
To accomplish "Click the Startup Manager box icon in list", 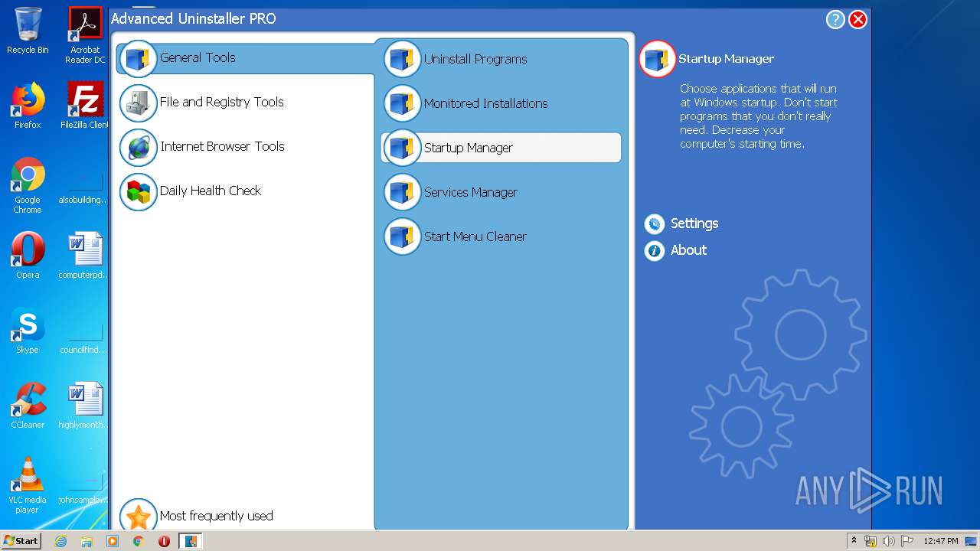I will [403, 148].
